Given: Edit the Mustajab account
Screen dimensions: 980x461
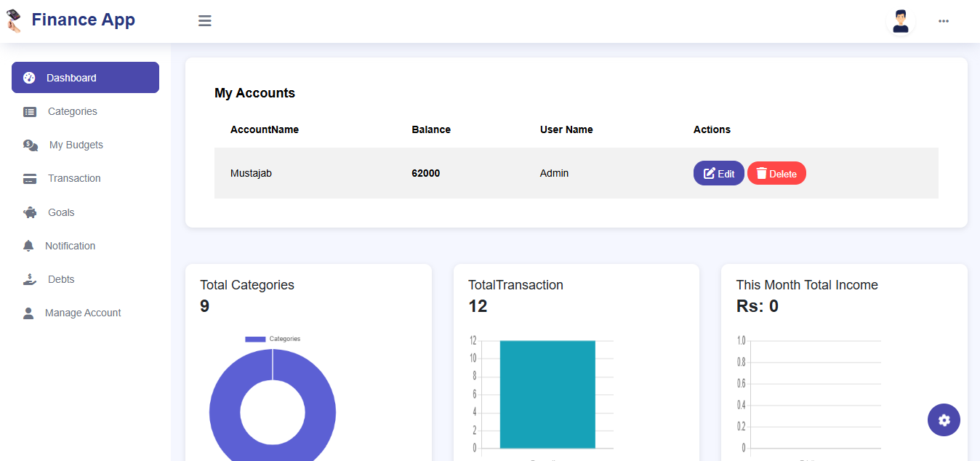Looking at the screenshot, I should pyautogui.click(x=718, y=174).
